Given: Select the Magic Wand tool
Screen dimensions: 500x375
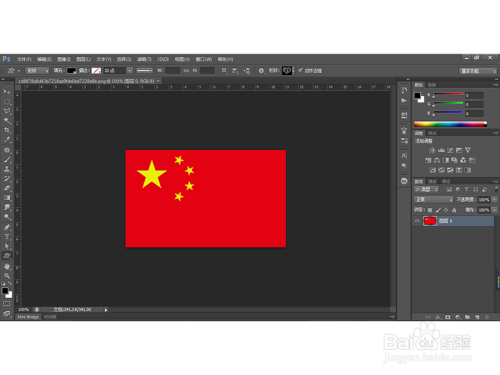Looking at the screenshot, I should 7,121.
